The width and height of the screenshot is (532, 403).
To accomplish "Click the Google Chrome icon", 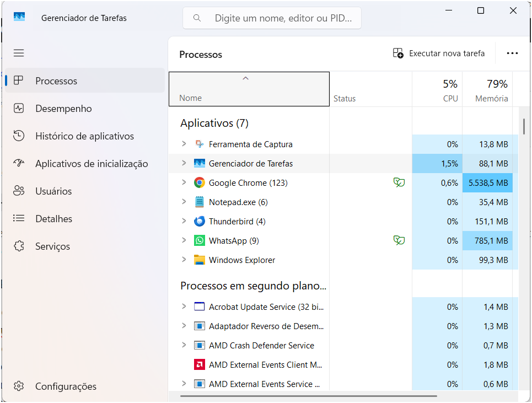I will (200, 182).
